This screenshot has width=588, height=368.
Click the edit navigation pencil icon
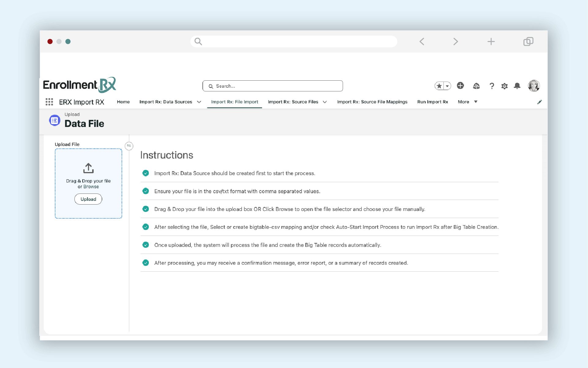(x=539, y=102)
